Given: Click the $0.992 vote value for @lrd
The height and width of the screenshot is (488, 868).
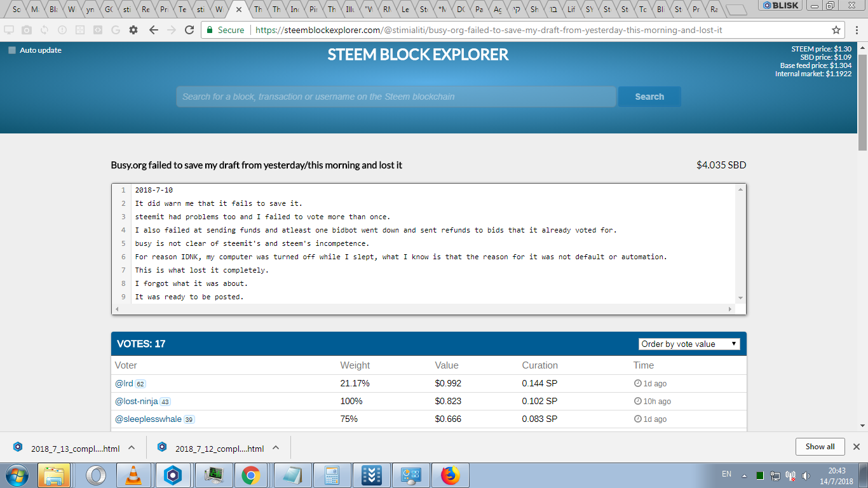Looking at the screenshot, I should (448, 383).
